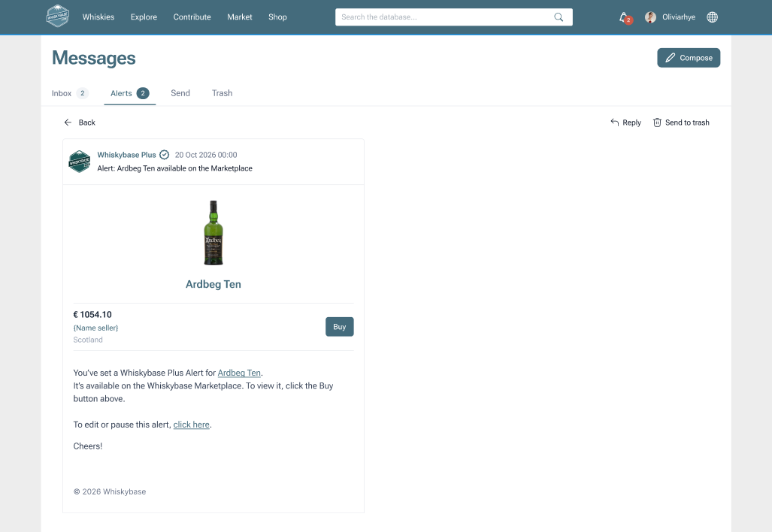Open the Ardbeg Ten link in message
772x532 pixels.
[x=239, y=373]
